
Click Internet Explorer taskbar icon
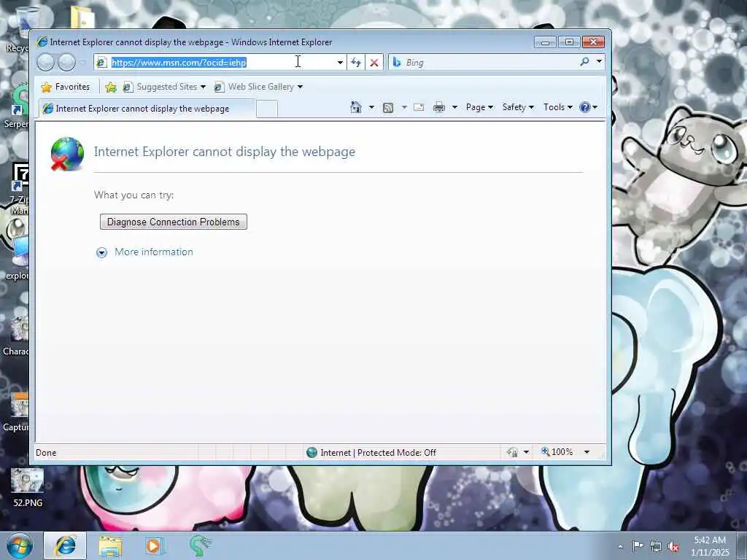click(65, 545)
